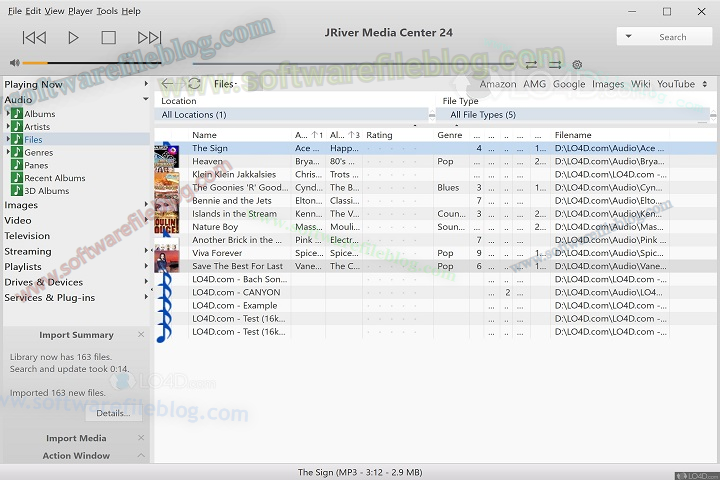Skip to the next track
Image resolution: width=720 pixels, height=480 pixels.
click(x=149, y=38)
